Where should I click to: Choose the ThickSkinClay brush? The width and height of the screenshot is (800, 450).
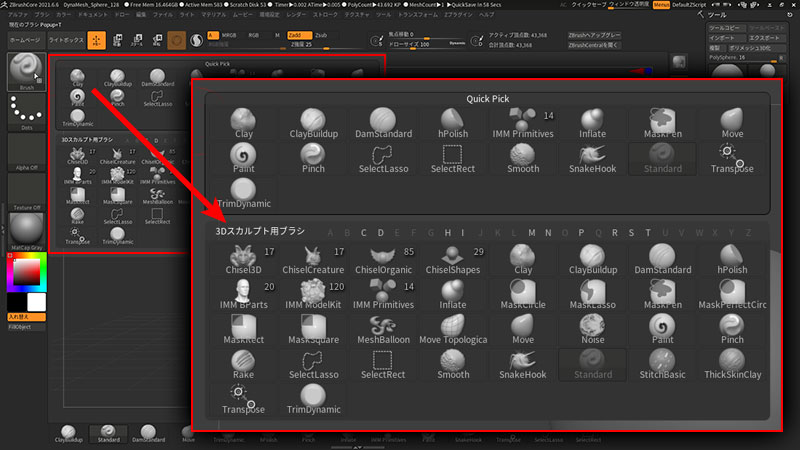pyautogui.click(x=732, y=365)
